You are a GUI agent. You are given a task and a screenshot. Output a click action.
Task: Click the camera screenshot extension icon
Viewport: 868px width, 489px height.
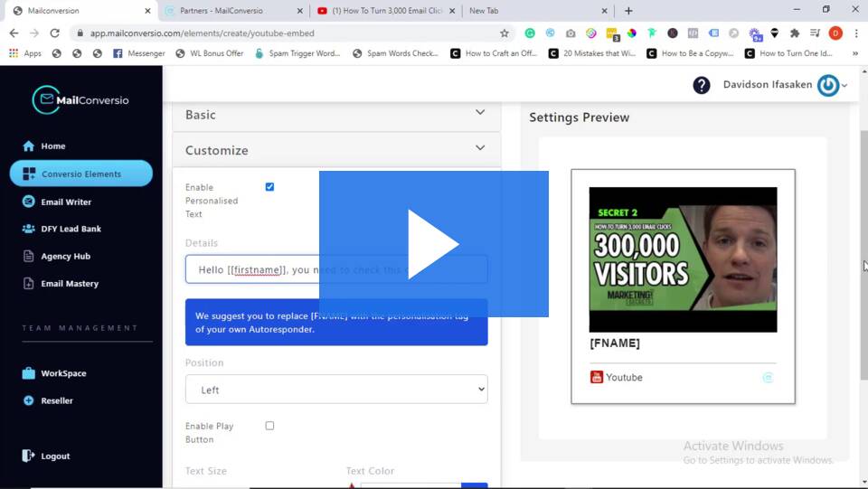(571, 33)
